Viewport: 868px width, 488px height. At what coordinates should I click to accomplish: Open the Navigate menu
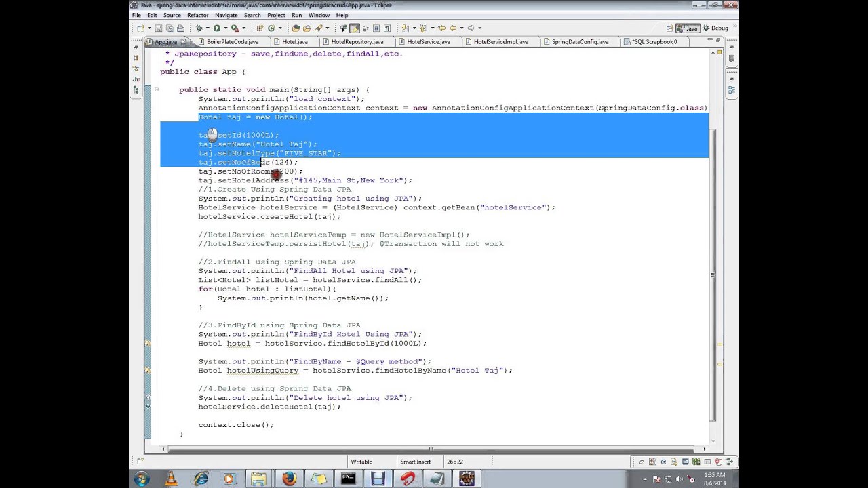coord(226,15)
